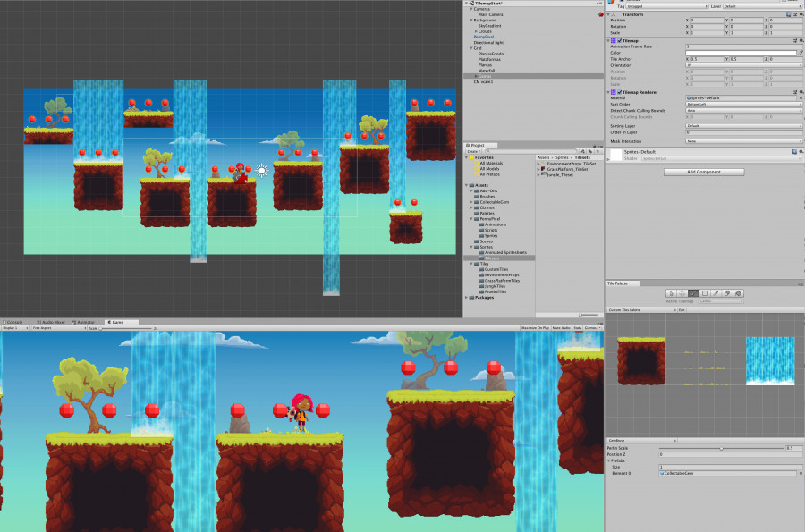Switch to the Console tab

13,322
